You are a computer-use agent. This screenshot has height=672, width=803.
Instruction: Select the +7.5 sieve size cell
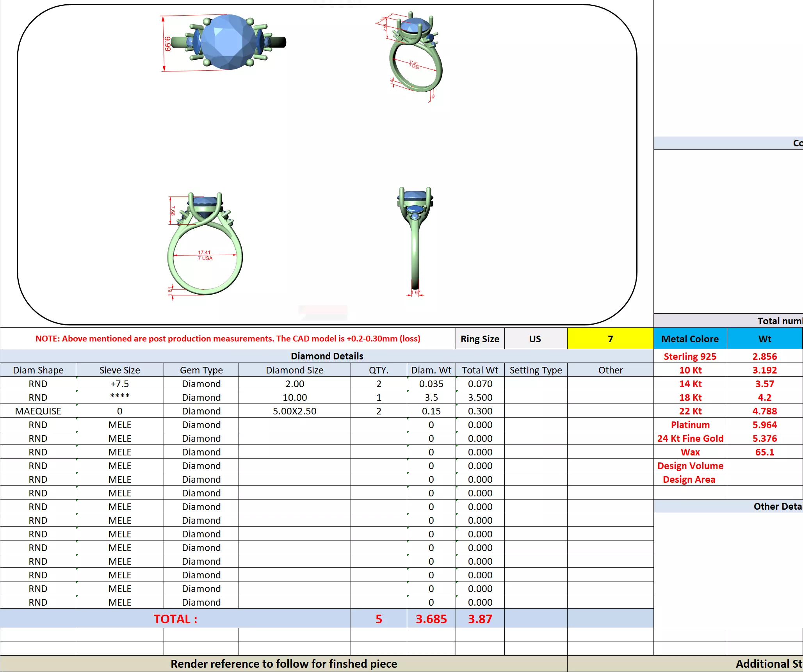coord(119,384)
